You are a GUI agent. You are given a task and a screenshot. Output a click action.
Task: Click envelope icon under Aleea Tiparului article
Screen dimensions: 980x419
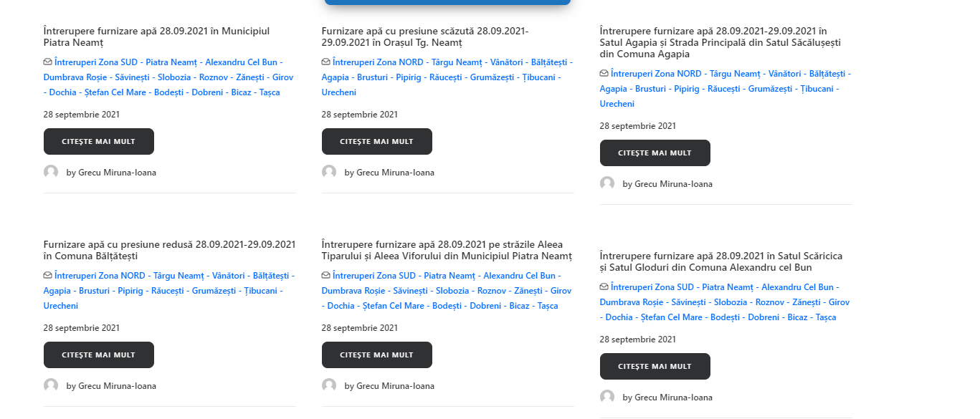(326, 276)
